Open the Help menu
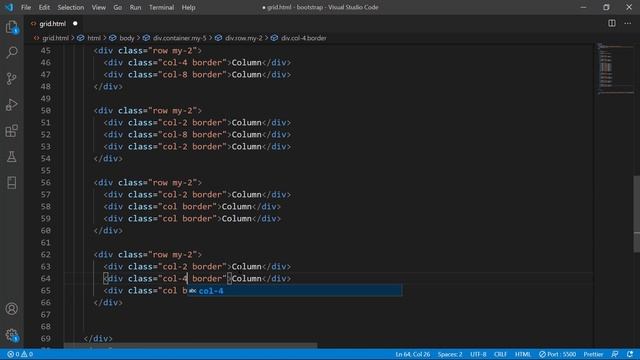The width and height of the screenshot is (640, 360). tap(188, 7)
